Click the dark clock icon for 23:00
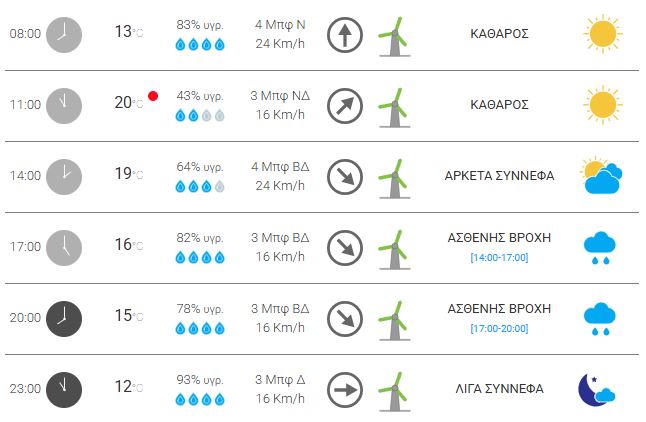This screenshot has width=646, height=422. 64,389
